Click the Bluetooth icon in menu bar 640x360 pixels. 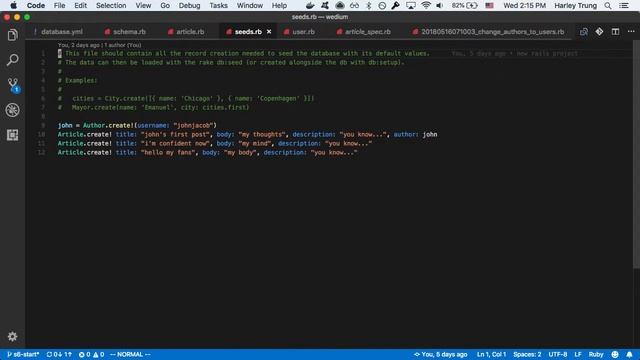[369, 6]
